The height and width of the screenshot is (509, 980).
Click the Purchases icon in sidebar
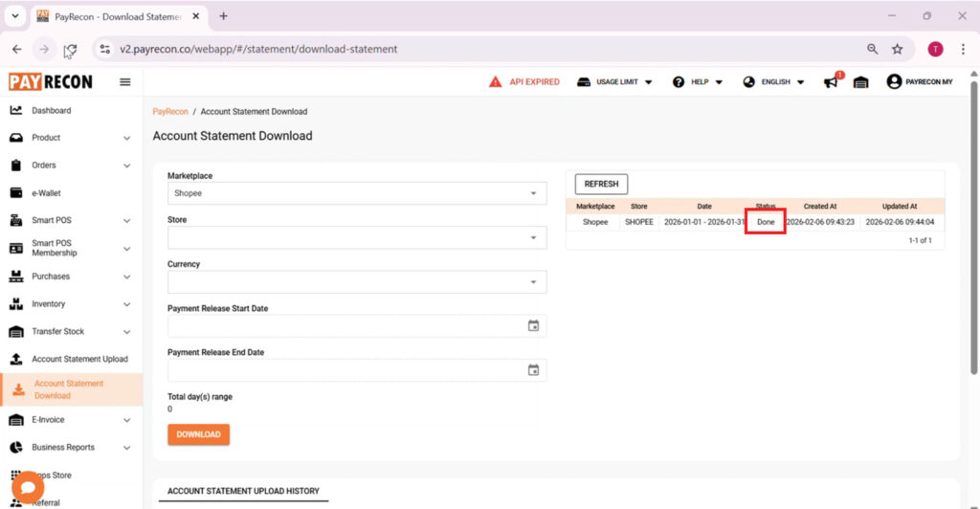point(16,277)
